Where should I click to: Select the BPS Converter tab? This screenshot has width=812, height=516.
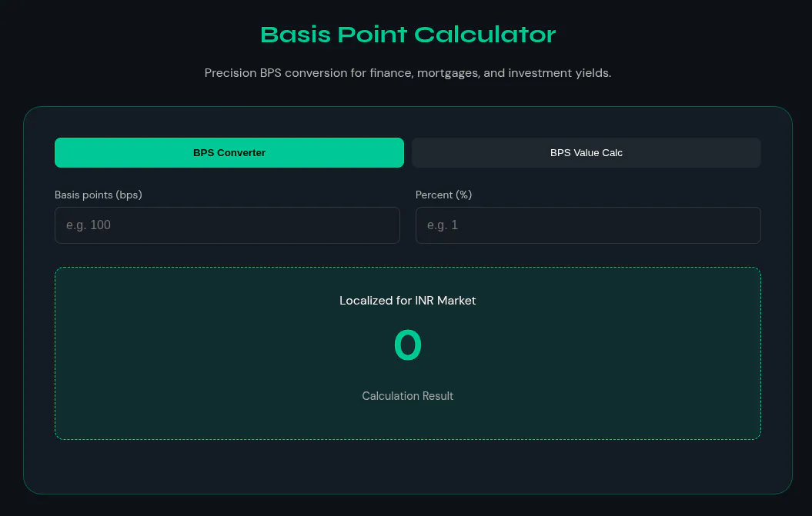(229, 153)
